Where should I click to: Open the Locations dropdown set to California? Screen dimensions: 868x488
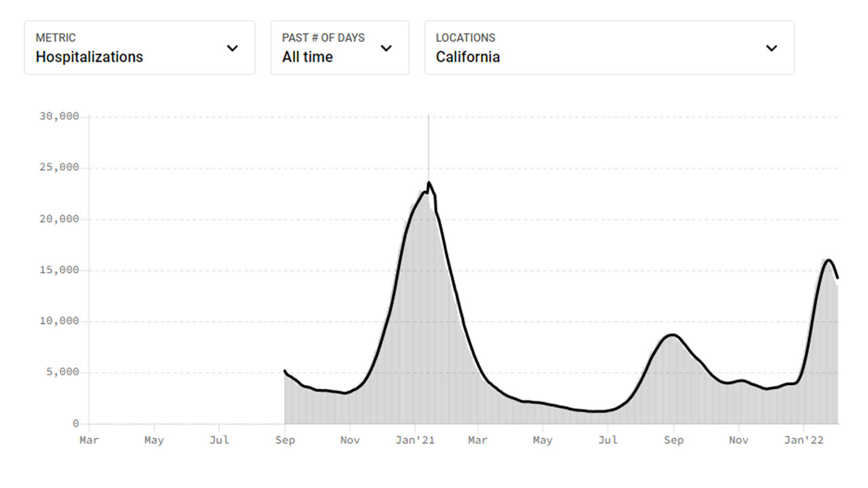(608, 47)
